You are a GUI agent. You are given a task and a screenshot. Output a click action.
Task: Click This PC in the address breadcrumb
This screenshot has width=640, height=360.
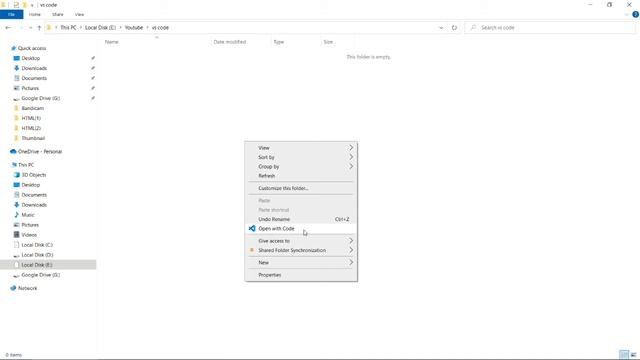point(68,28)
